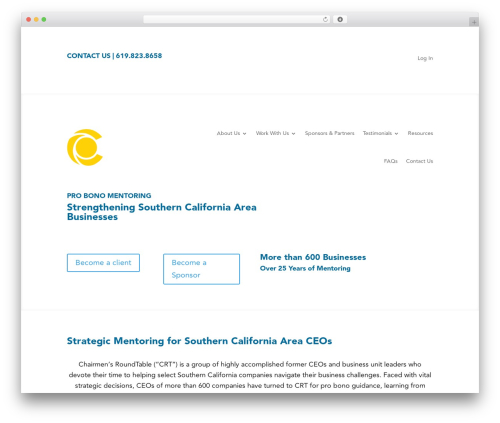Click the round extension icon beside address bar
500x423 pixels.
tap(340, 20)
